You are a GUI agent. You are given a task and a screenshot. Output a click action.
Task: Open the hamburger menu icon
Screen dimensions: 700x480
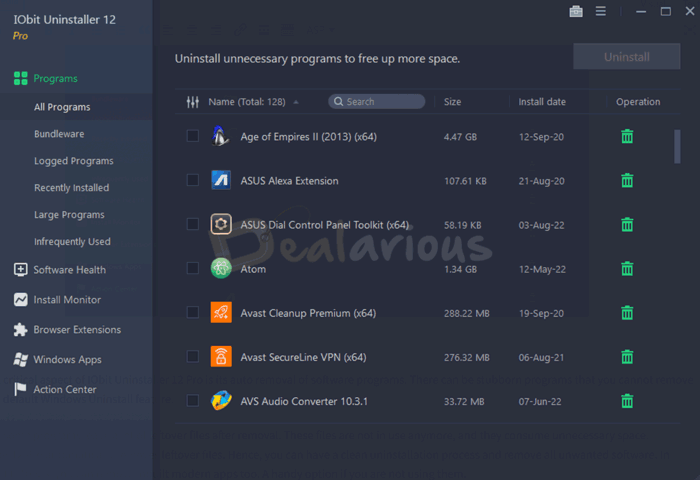tap(600, 11)
